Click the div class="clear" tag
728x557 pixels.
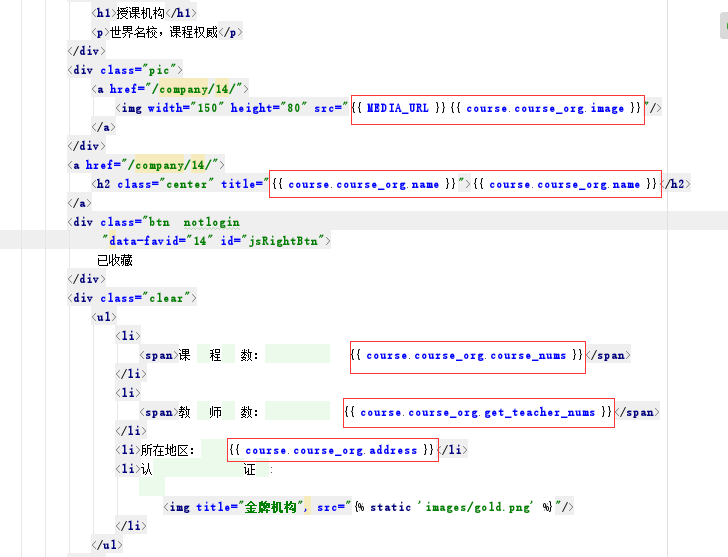[132, 298]
